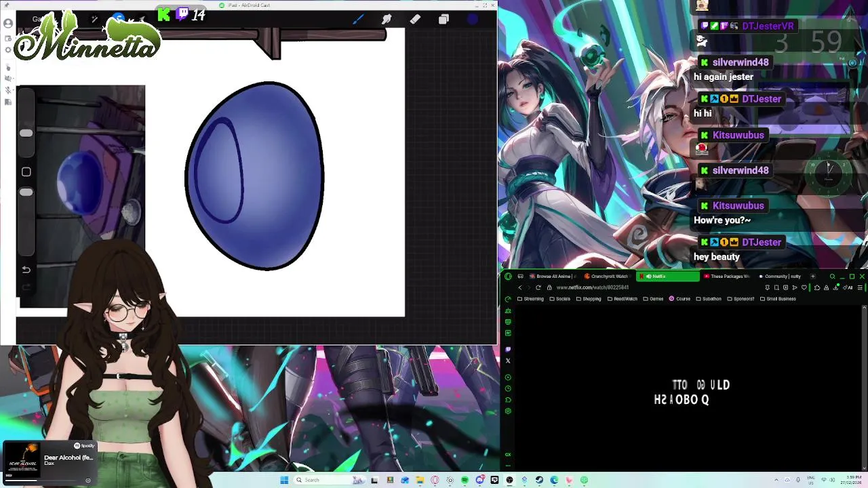868x488 pixels.
Task: Open the Streaming bookmarks folder
Action: click(x=530, y=299)
